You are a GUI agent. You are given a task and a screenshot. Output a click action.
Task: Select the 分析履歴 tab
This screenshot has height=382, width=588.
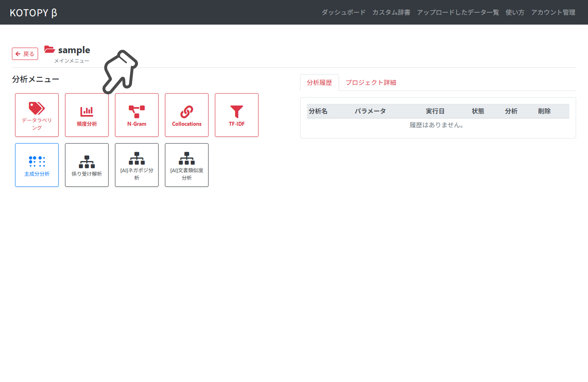click(319, 83)
